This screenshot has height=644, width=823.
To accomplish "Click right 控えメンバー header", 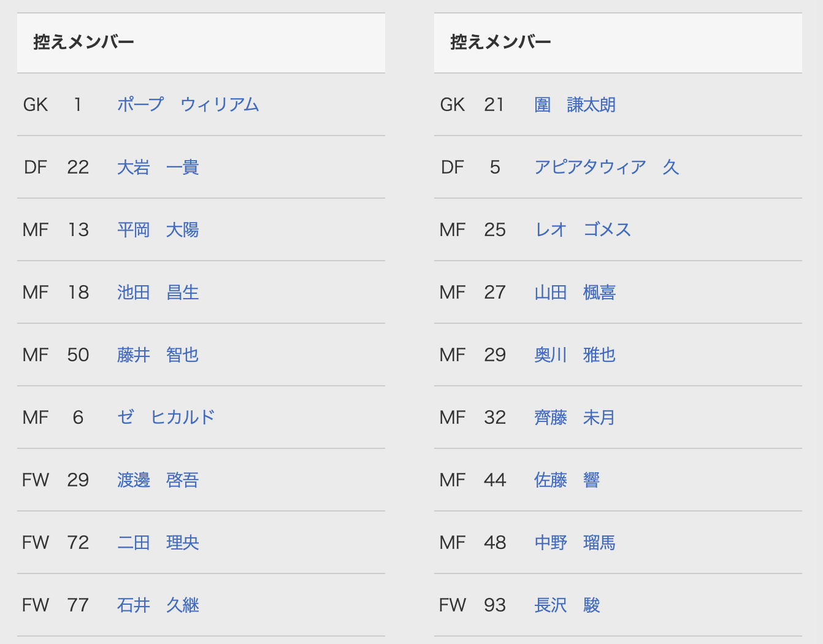I will (500, 42).
